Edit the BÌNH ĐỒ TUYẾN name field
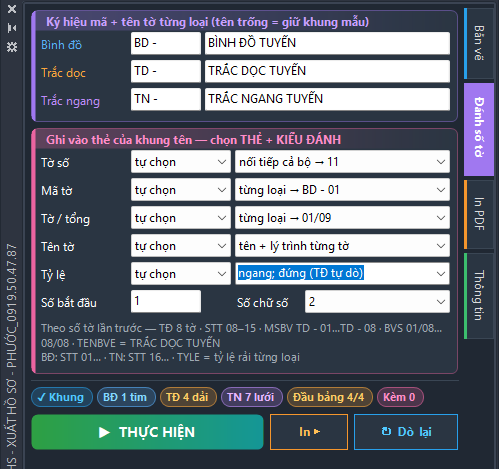 tap(328, 43)
